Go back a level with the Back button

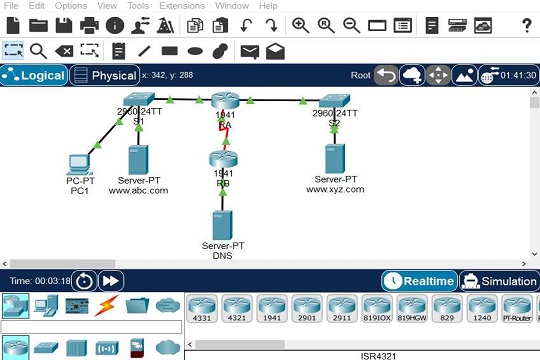[386, 75]
